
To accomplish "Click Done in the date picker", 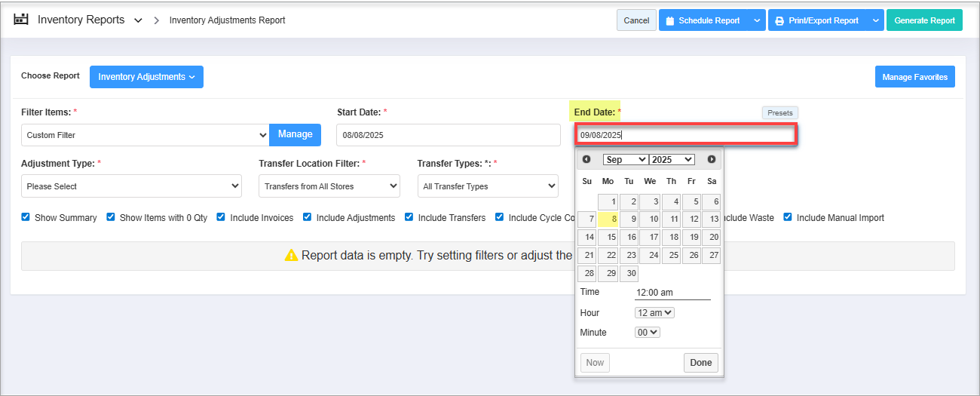I will pos(700,363).
